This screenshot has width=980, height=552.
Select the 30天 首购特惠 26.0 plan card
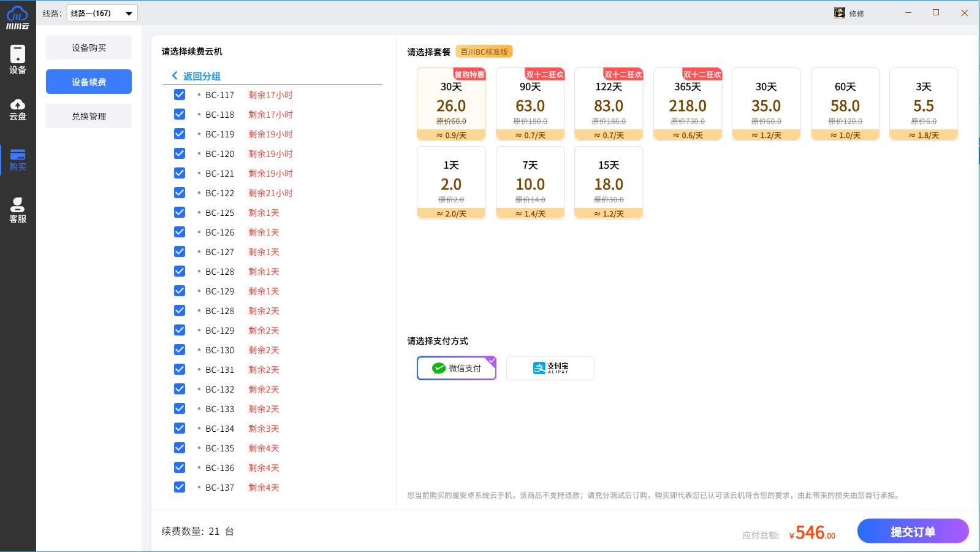point(451,104)
